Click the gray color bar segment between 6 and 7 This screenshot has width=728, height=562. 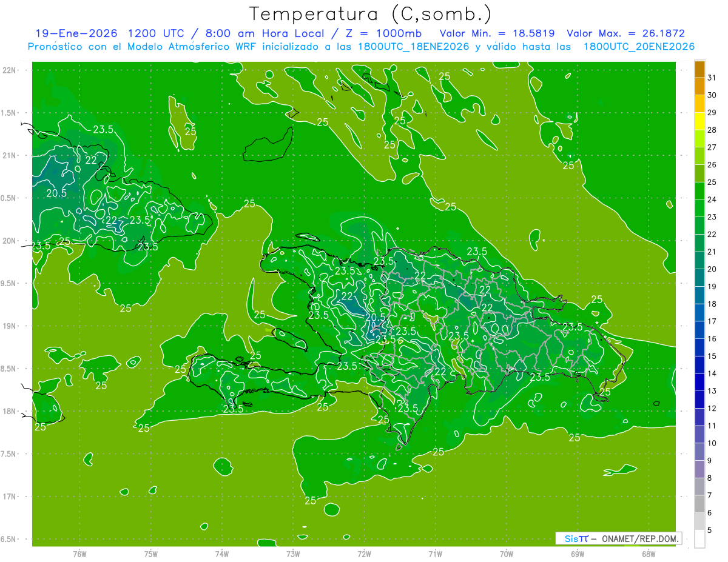[x=699, y=504]
